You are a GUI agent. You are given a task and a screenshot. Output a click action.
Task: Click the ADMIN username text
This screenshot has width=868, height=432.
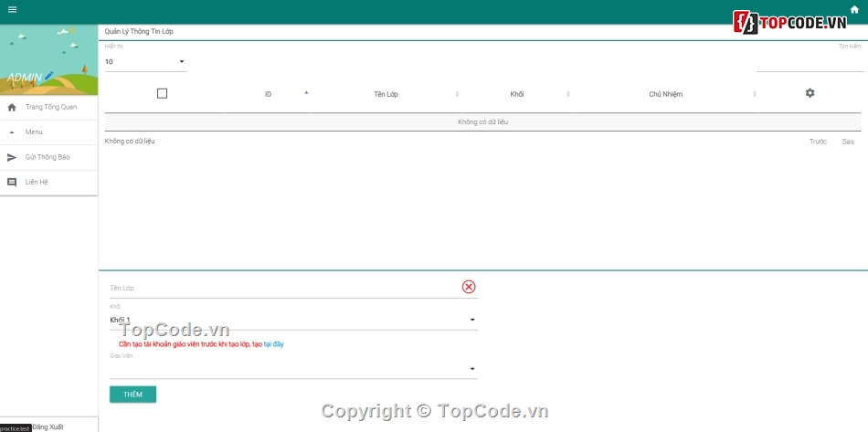pos(25,78)
